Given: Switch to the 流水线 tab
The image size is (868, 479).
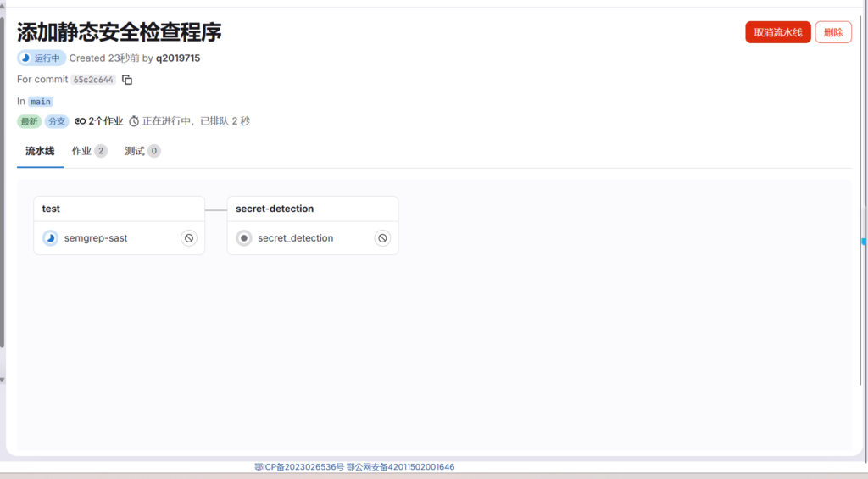Looking at the screenshot, I should (40, 151).
